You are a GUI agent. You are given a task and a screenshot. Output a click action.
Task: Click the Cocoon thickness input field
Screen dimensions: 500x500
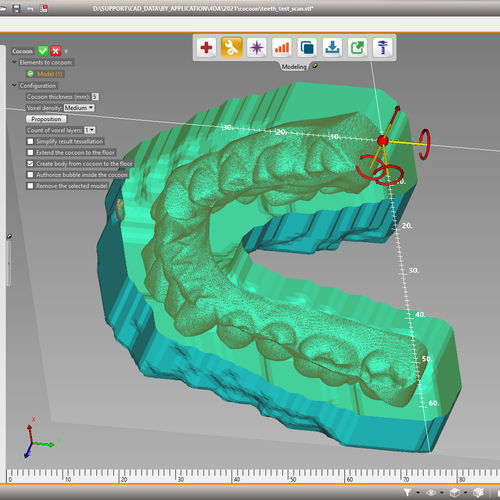tap(95, 97)
